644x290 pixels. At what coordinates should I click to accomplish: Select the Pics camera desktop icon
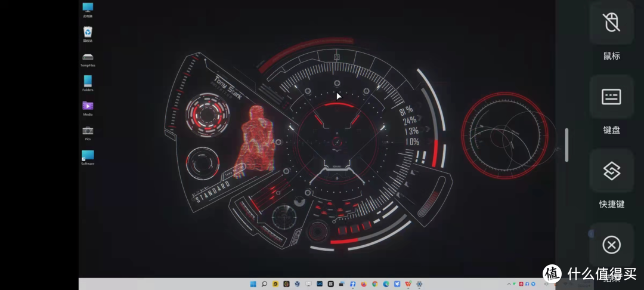88,133
